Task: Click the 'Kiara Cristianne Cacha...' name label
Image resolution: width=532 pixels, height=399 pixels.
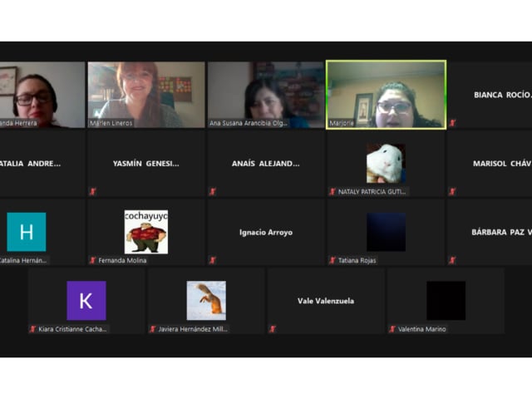Action: click(x=72, y=329)
